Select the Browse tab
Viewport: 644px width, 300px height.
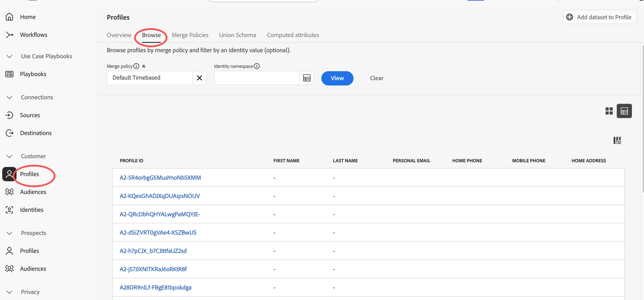(x=151, y=35)
